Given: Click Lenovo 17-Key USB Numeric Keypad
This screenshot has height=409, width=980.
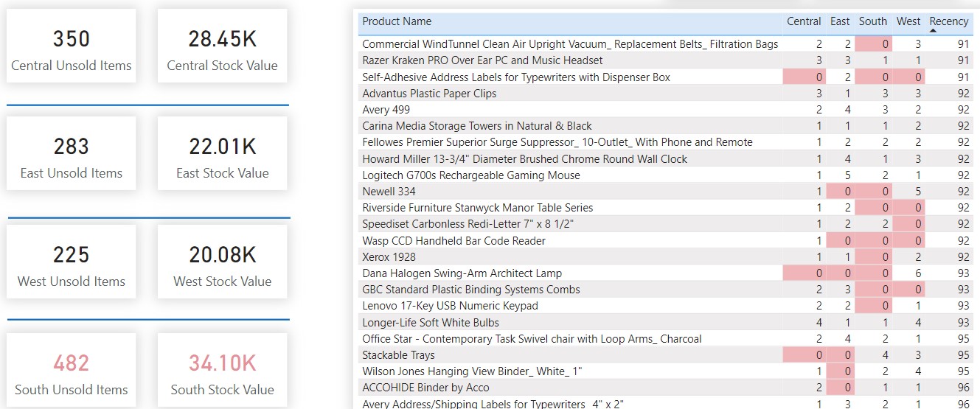Looking at the screenshot, I should (451, 306).
